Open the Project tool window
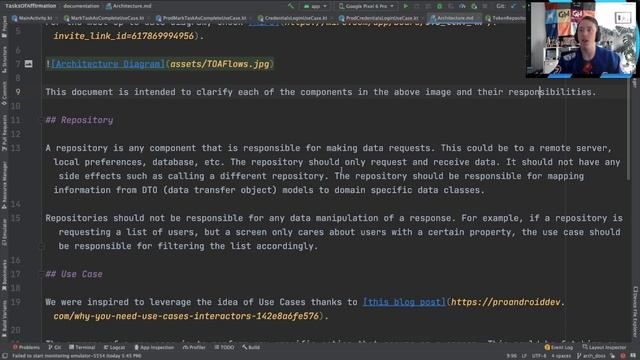Screen dimensions: 640x360 (4, 27)
